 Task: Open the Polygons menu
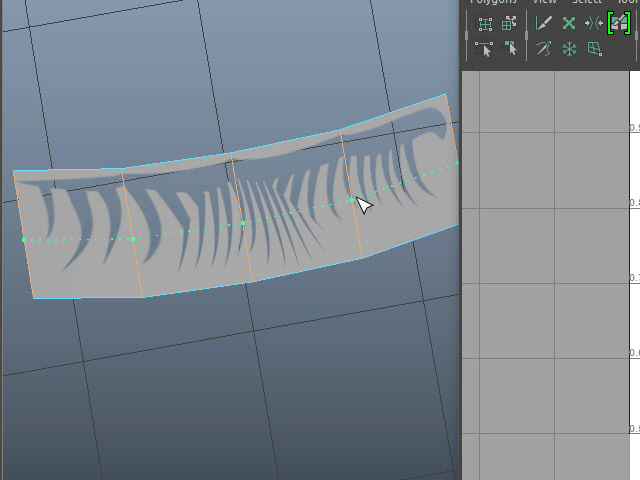(494, 3)
